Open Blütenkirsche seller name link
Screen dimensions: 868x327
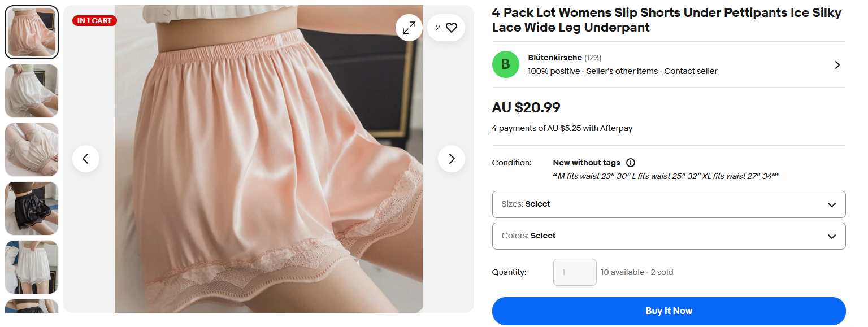click(x=554, y=58)
